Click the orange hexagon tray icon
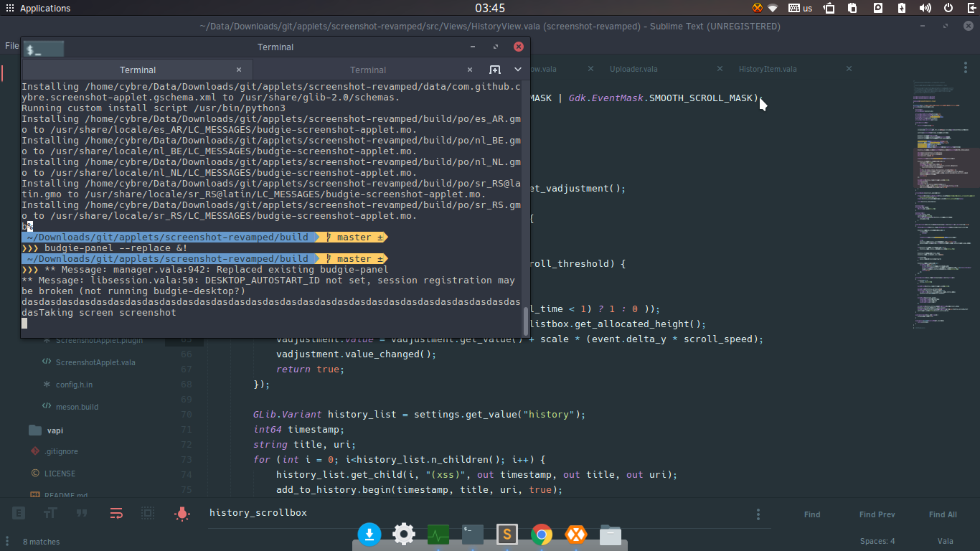The width and height of the screenshot is (980, 551). [x=757, y=8]
